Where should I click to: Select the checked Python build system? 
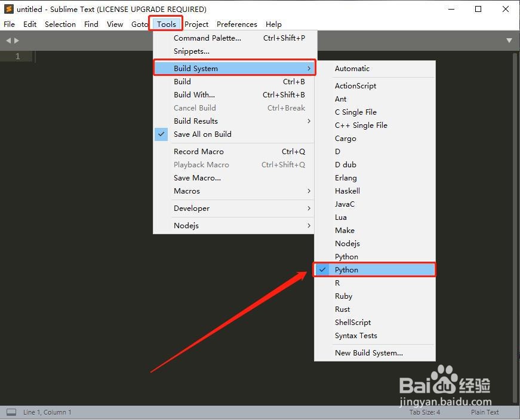(375, 269)
